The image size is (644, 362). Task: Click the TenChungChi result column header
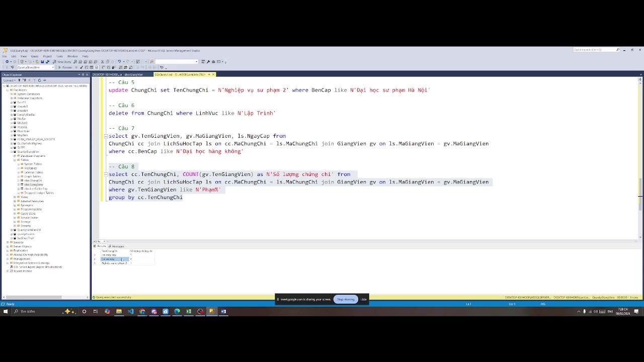(x=115, y=251)
